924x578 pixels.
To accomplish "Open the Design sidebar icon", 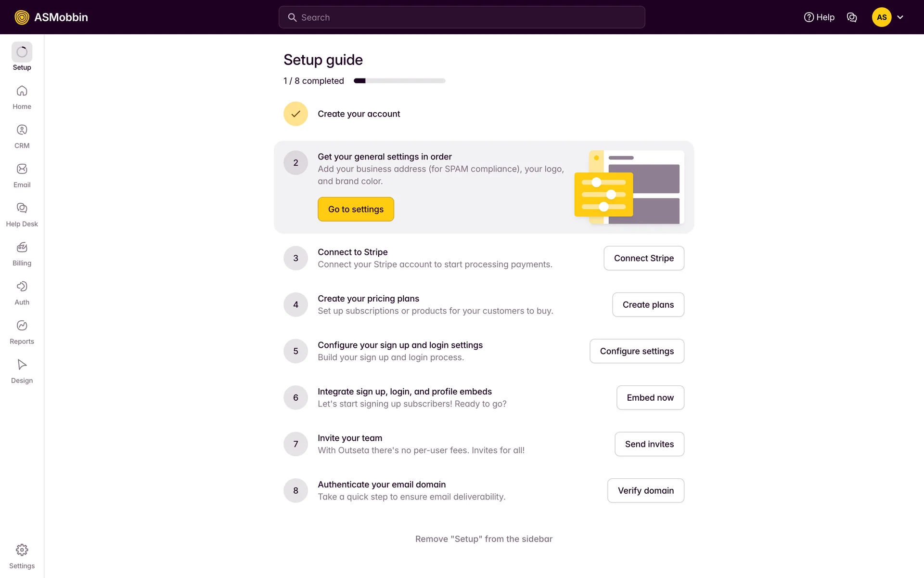I will pyautogui.click(x=22, y=365).
